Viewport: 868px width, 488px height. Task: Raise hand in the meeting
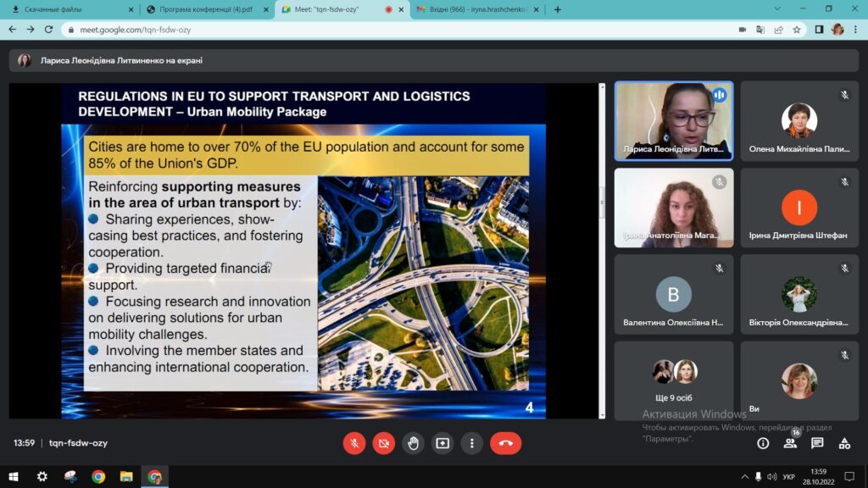click(x=413, y=443)
